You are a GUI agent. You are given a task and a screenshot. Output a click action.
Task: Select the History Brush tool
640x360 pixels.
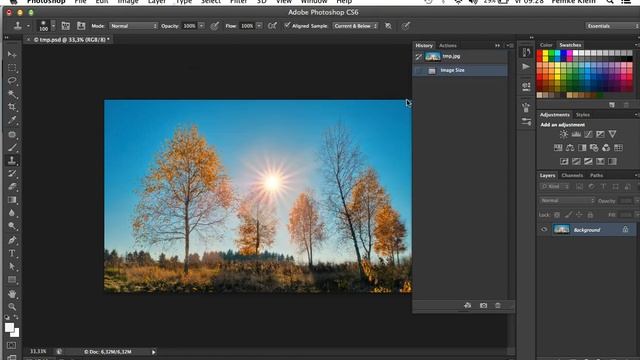(x=12, y=173)
